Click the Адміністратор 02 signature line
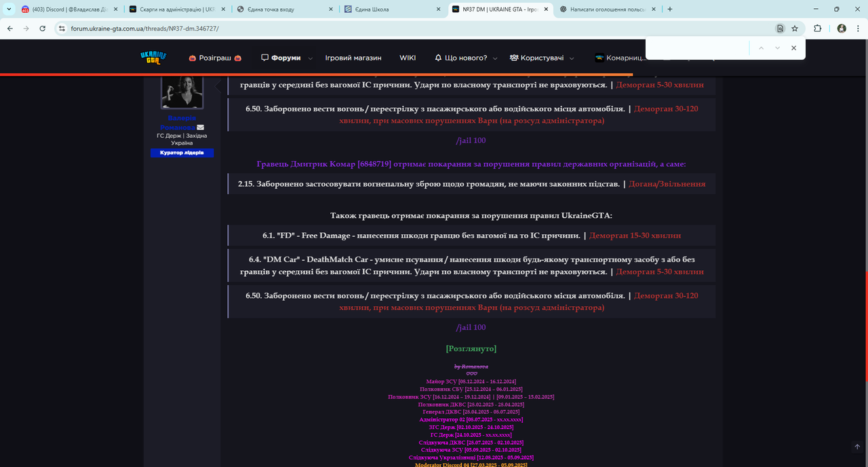The image size is (868, 467). pos(471,419)
